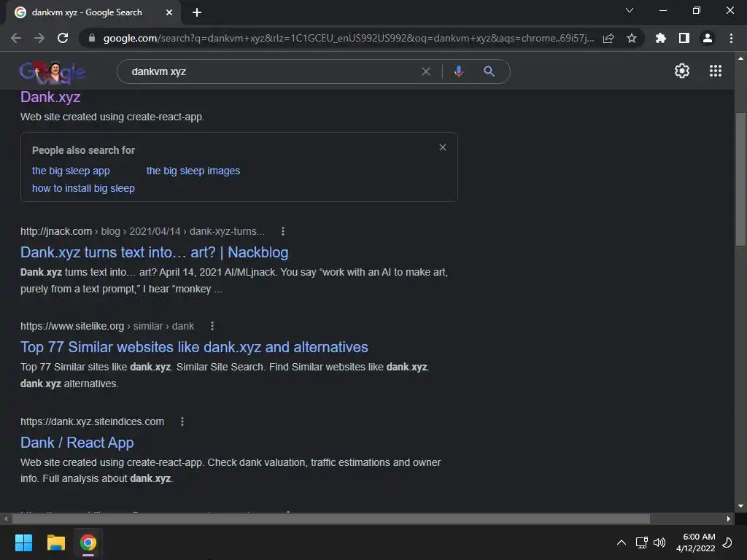Image resolution: width=747 pixels, height=560 pixels.
Task: Bookmark this tab with the star icon
Action: pyautogui.click(x=632, y=38)
